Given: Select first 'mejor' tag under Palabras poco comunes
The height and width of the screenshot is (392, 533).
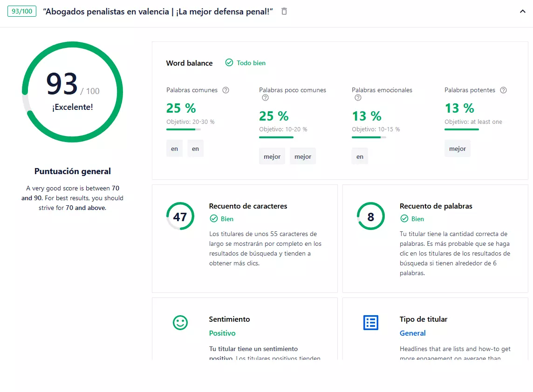Looking at the screenshot, I should (272, 156).
